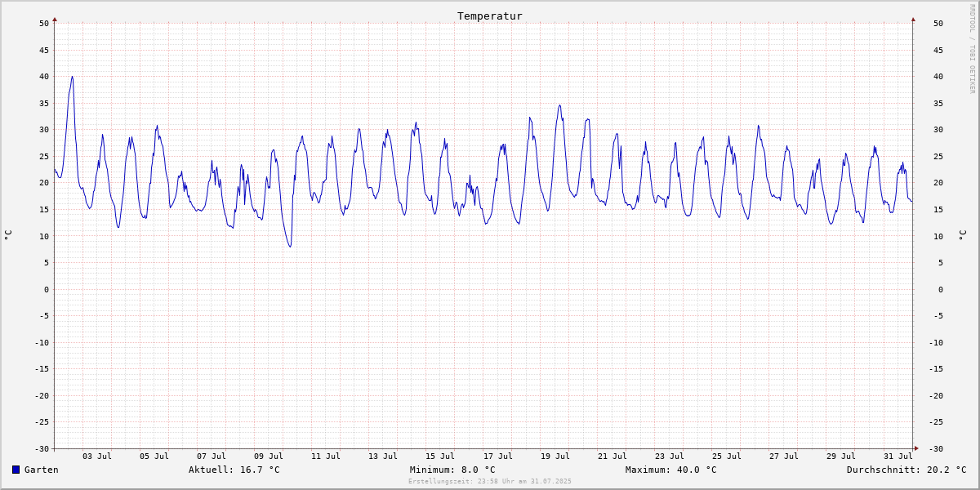Viewport: 980px width, 490px height.
Task: Click the 21 Jul date label
Action: [x=612, y=457]
